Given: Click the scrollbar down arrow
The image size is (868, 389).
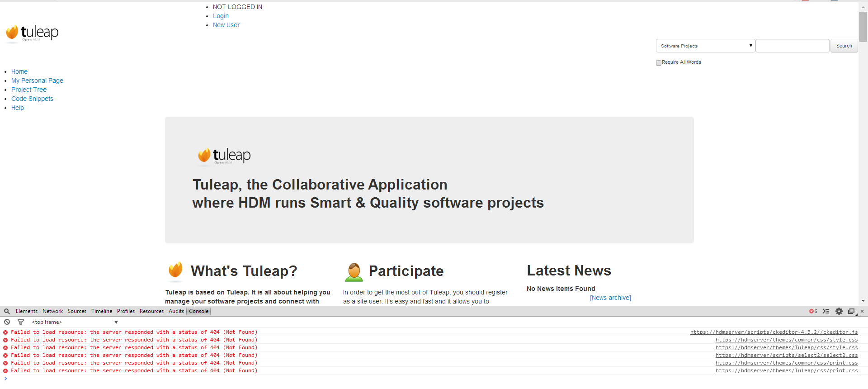Looking at the screenshot, I should click(x=863, y=301).
